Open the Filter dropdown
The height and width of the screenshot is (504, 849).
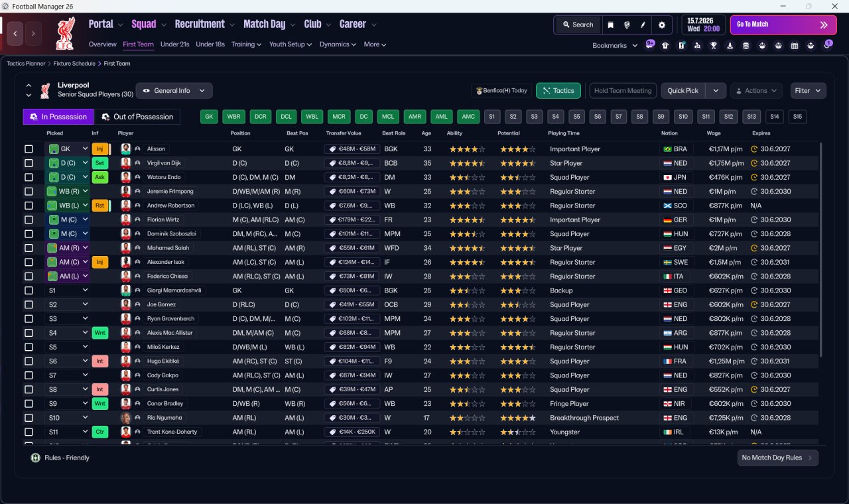coord(807,91)
